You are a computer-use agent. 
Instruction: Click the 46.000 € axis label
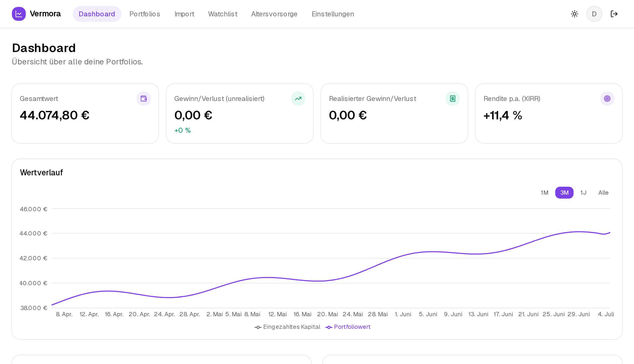(x=33, y=209)
